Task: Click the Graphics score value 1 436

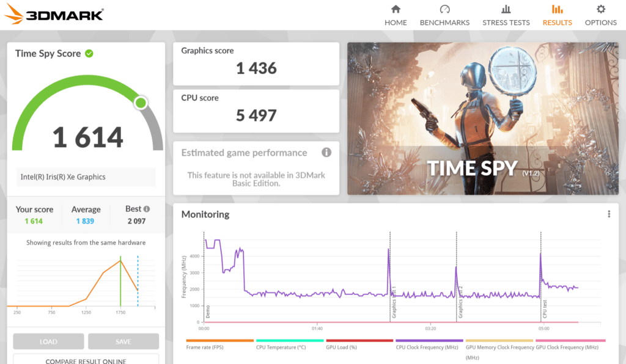Action: click(x=256, y=68)
